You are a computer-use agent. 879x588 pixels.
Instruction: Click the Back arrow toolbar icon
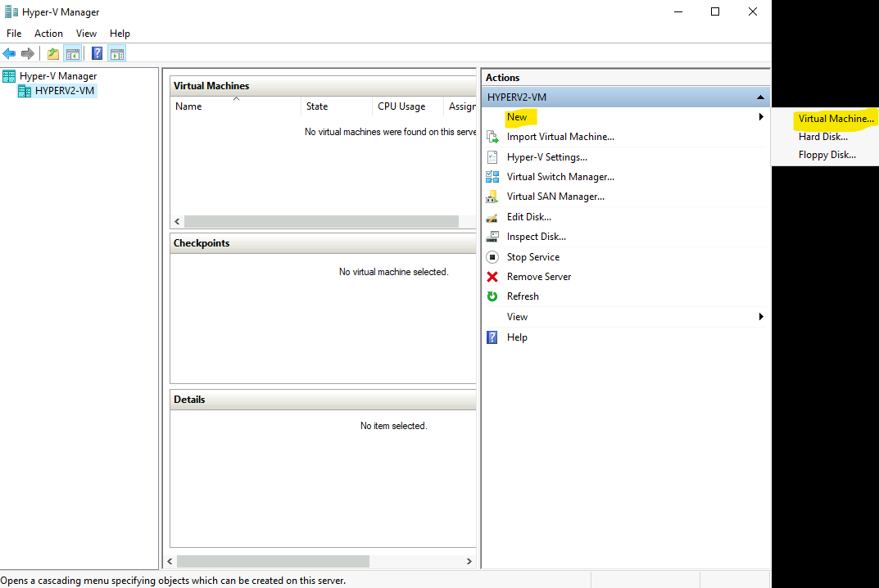[x=9, y=54]
